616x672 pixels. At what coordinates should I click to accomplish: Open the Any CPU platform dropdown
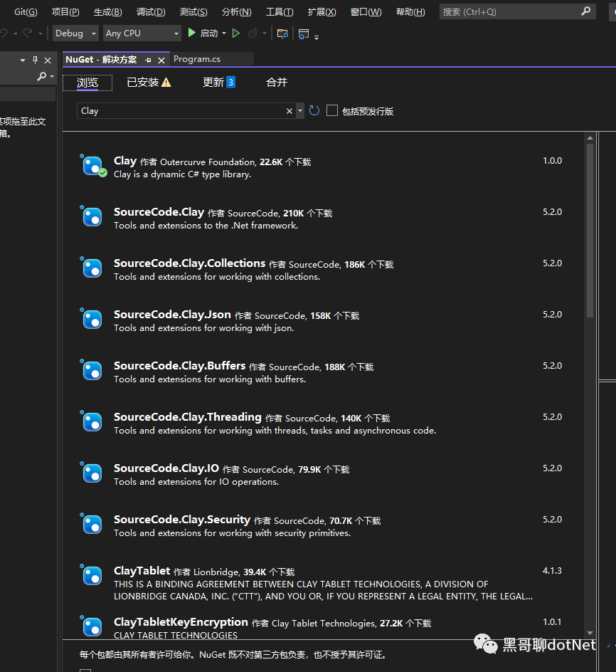(142, 33)
